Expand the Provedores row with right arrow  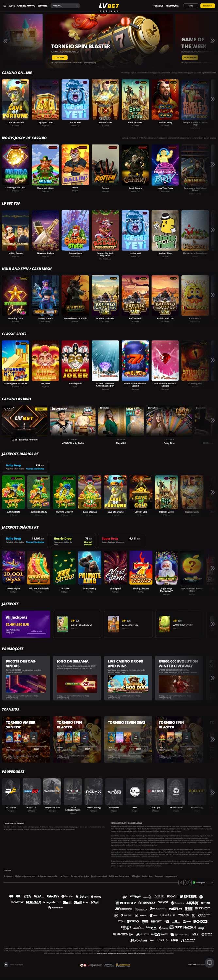213,792
